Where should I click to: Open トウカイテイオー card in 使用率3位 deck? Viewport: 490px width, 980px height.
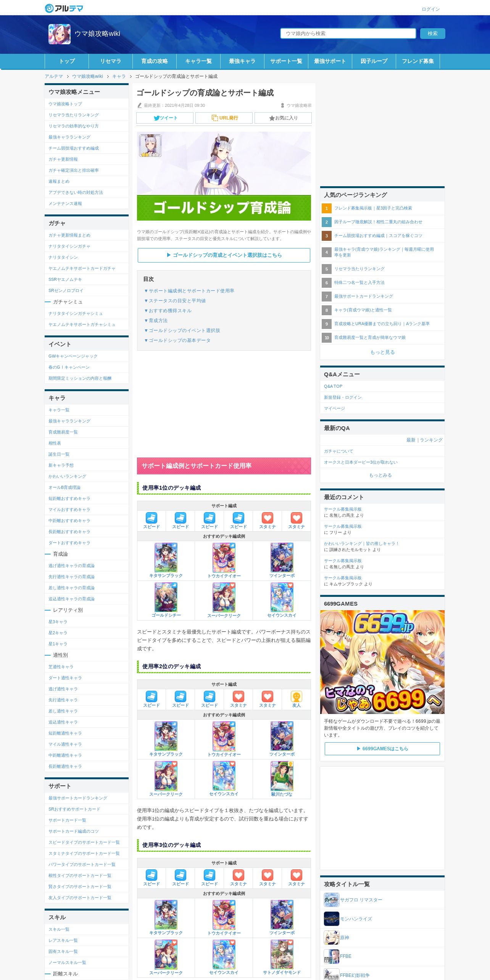pyautogui.click(x=224, y=915)
